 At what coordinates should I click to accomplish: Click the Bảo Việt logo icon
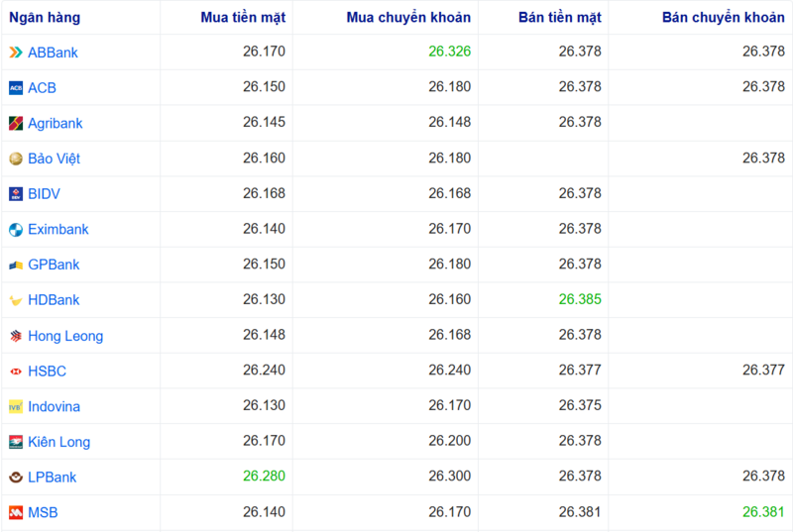point(16,159)
